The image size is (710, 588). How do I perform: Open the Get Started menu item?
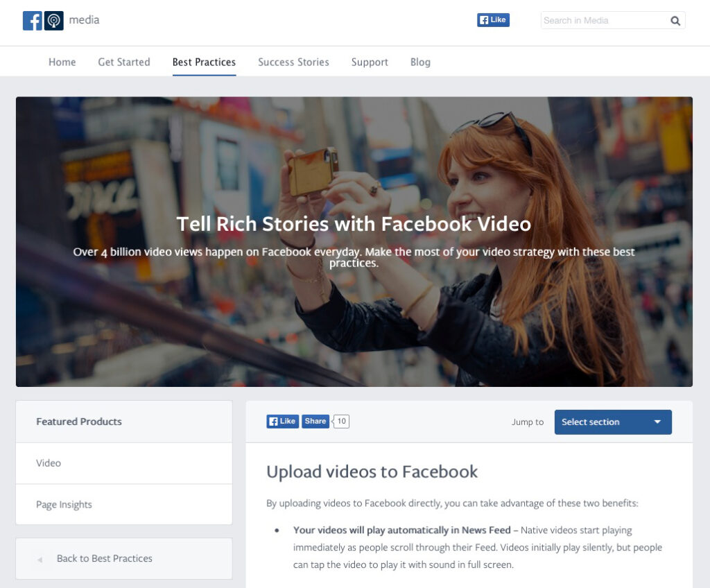coord(124,62)
